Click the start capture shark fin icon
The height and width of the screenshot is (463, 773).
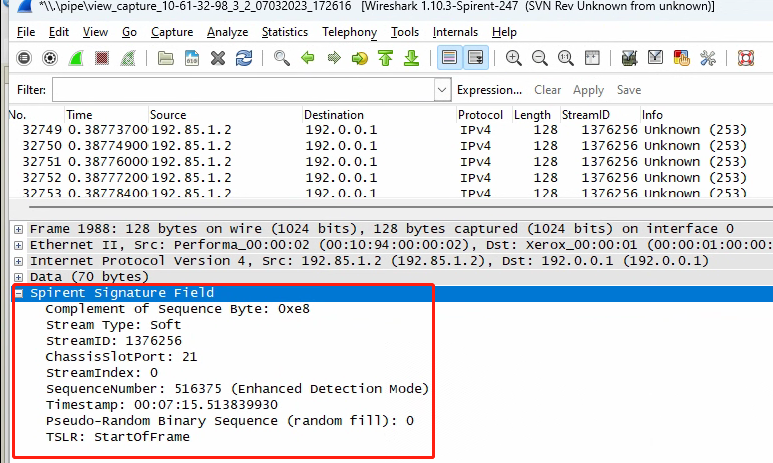[75, 58]
